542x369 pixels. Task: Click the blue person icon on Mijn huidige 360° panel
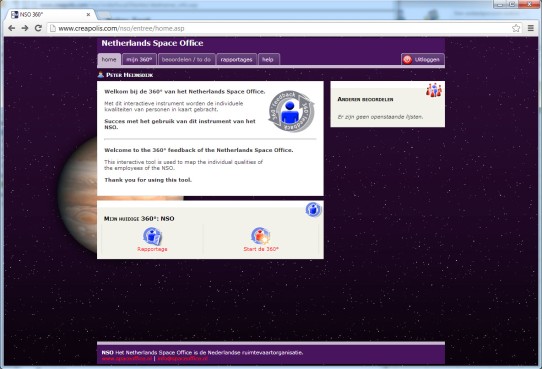coord(313,209)
